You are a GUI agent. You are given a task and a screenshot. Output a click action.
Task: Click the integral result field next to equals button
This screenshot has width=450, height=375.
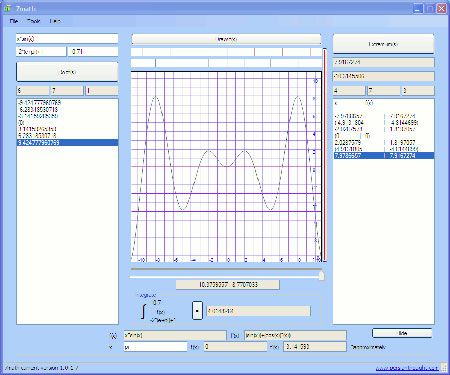click(258, 311)
